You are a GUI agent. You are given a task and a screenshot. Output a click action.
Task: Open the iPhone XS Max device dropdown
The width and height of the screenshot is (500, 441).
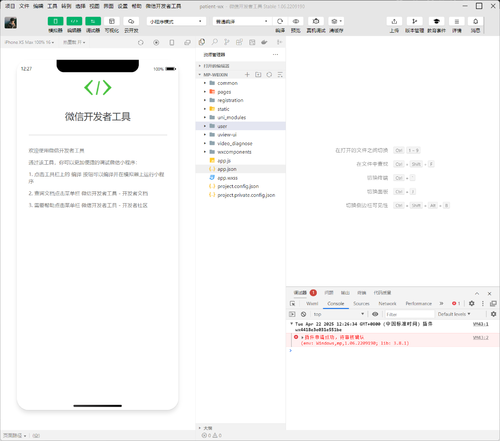pos(29,42)
